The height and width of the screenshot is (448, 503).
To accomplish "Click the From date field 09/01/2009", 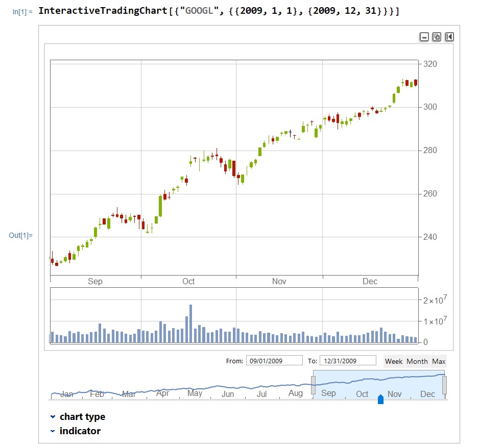I will (x=274, y=361).
